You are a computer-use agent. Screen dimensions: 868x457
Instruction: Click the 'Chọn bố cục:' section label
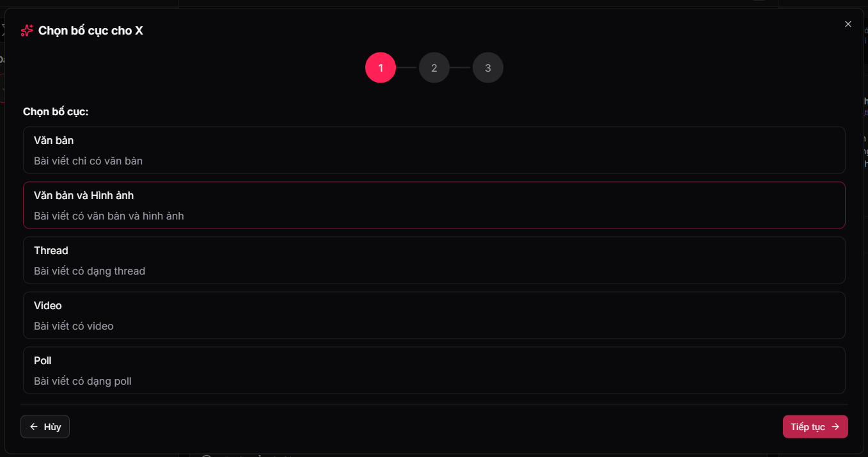click(56, 112)
